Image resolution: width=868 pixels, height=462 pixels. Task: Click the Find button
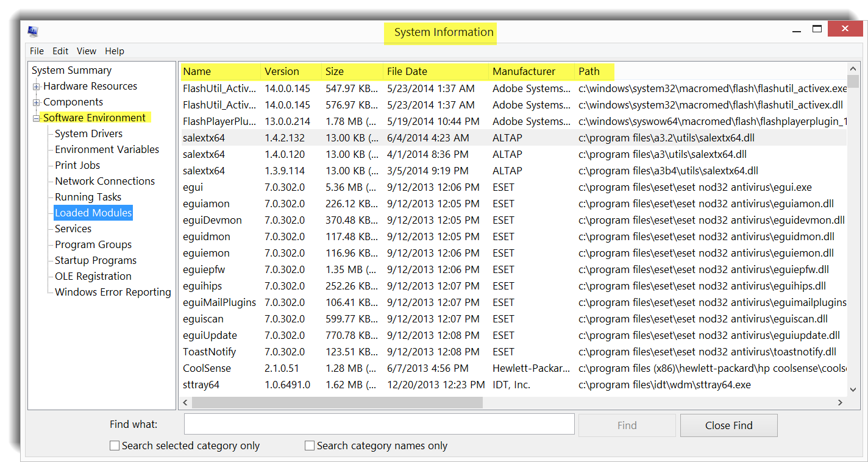point(627,425)
